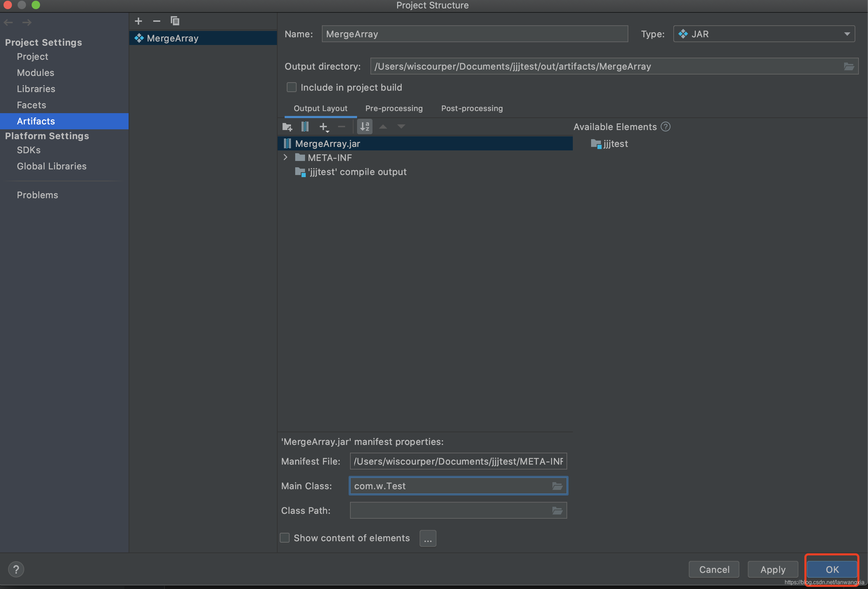This screenshot has height=589, width=868.
Task: Click the Cancel button
Action: [x=714, y=569]
